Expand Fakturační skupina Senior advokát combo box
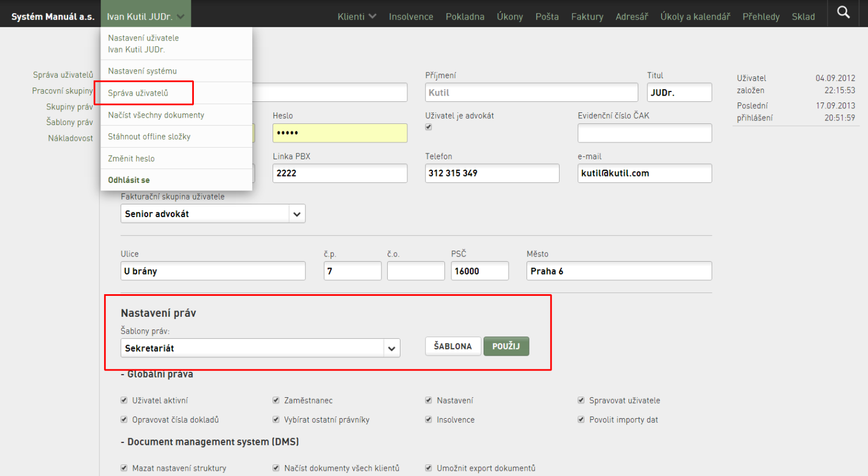Viewport: 868px width, 476px height. [213, 214]
